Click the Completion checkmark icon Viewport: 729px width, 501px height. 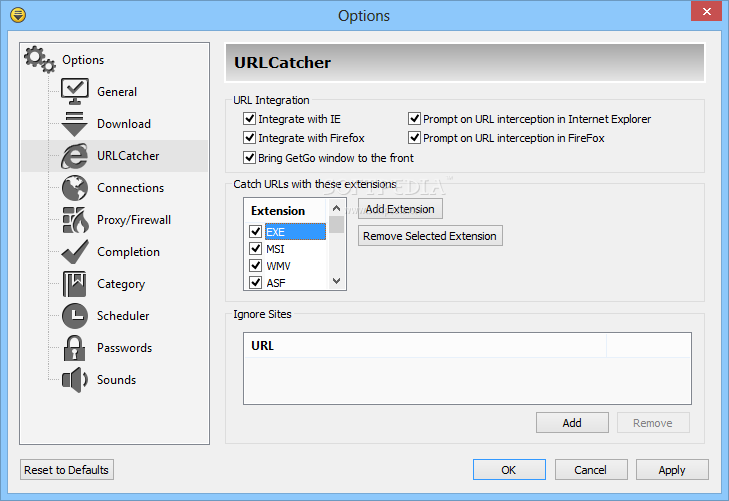(75, 251)
